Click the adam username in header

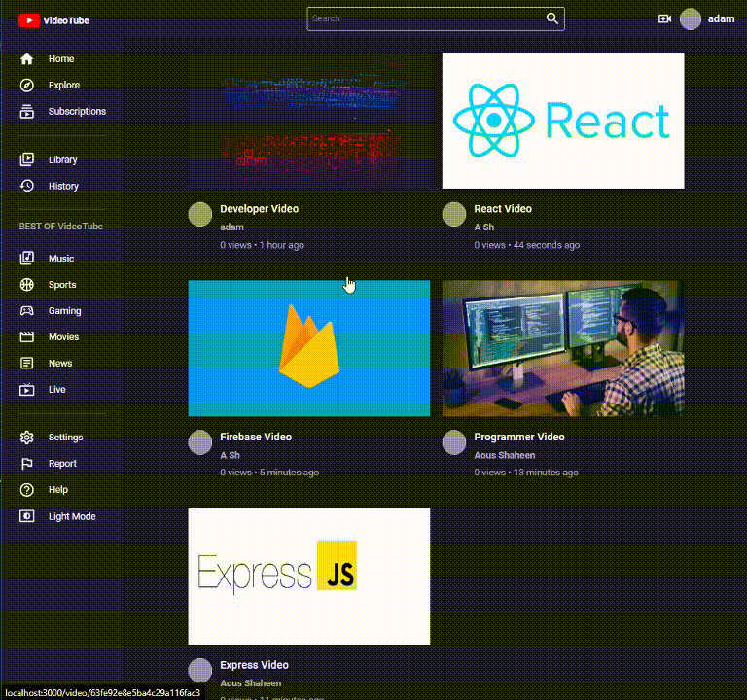[x=721, y=19]
